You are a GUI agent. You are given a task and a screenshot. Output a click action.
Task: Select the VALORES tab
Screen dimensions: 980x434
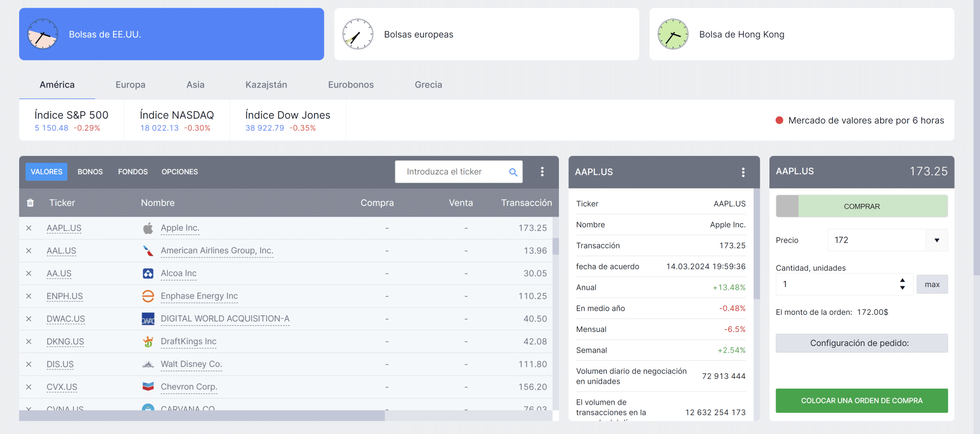46,172
